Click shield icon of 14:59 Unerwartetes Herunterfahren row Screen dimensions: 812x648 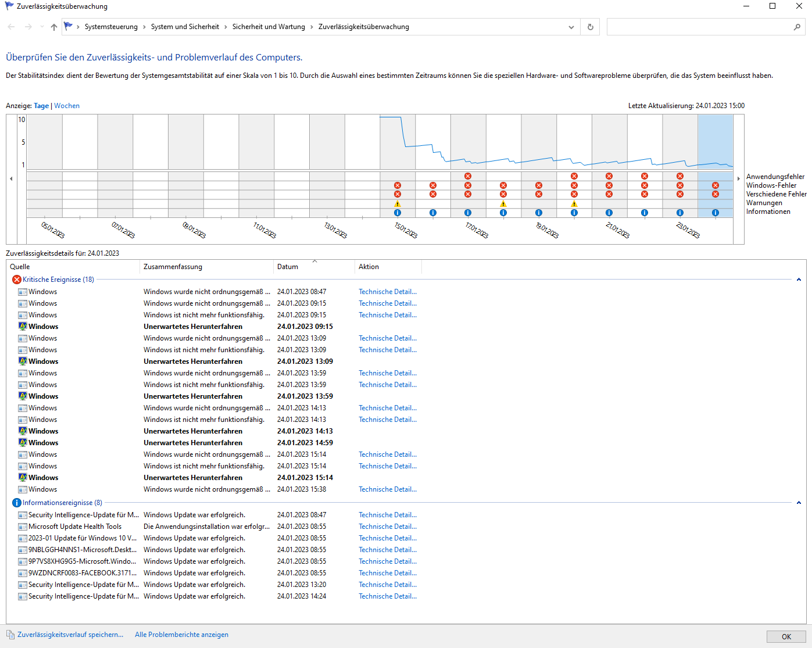tap(23, 443)
